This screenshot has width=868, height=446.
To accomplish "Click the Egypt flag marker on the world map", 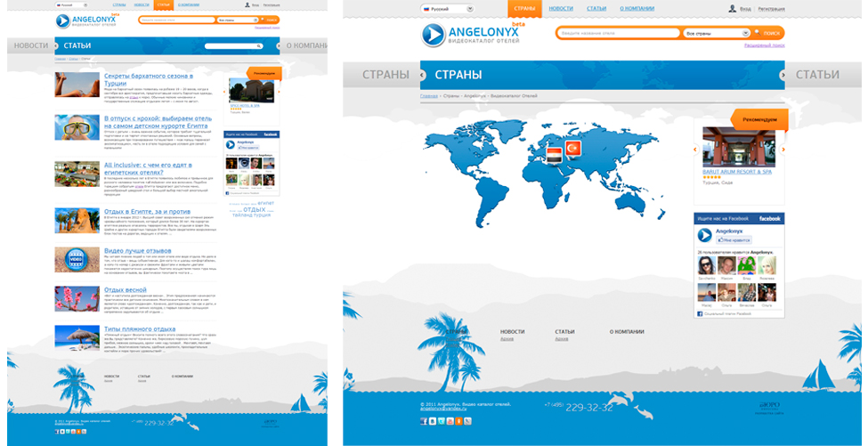I will [x=553, y=154].
